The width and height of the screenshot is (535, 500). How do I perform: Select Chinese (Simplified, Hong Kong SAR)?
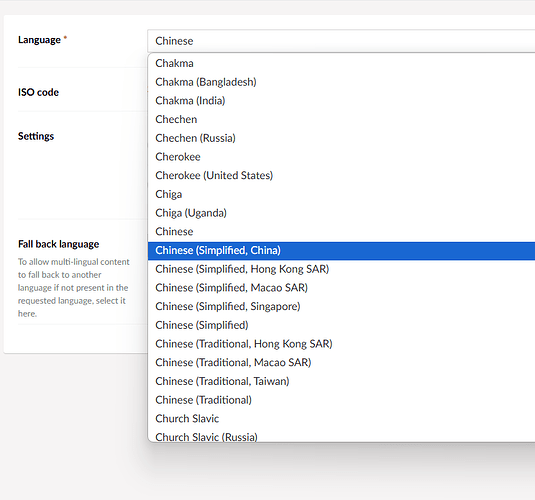click(341, 269)
